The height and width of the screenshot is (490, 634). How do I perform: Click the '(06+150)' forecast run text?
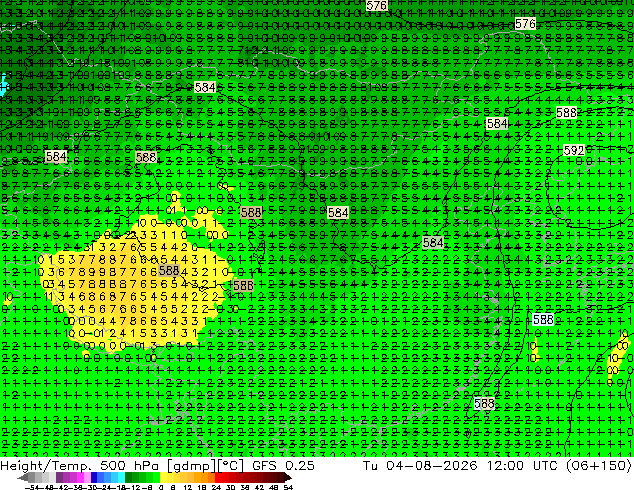point(598,466)
